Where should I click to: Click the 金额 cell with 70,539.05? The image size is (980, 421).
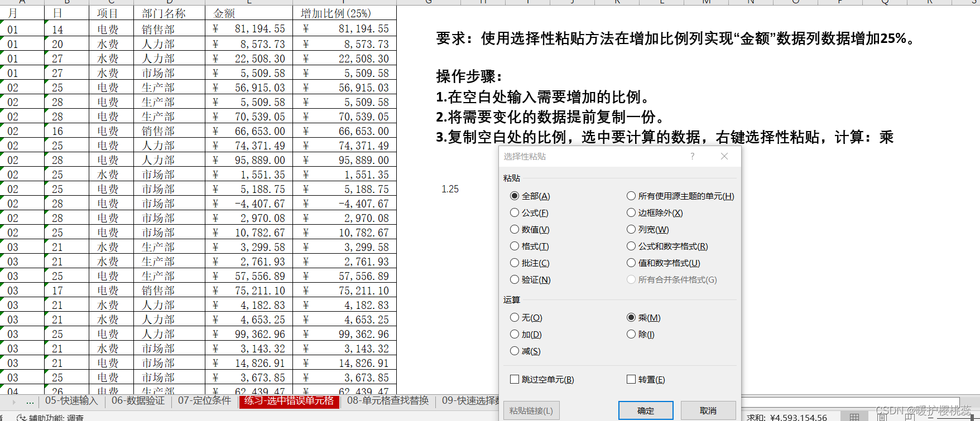coord(249,116)
